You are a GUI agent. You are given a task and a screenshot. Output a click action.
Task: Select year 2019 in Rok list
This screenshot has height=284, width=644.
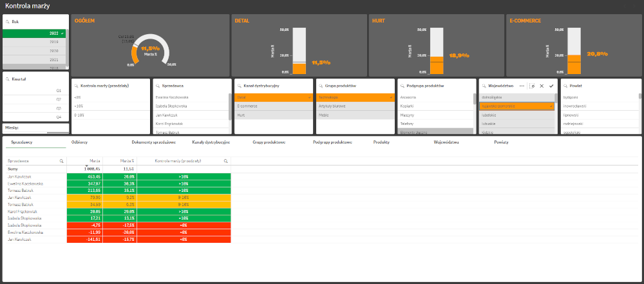(x=34, y=42)
